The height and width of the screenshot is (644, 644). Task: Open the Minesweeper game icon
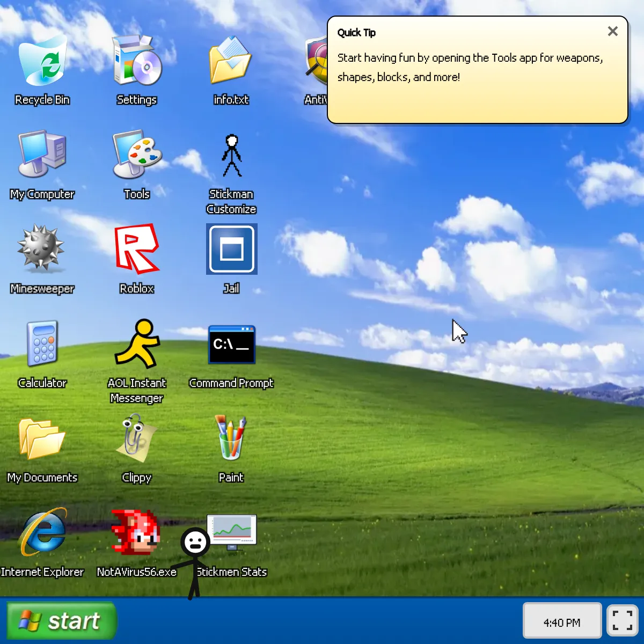41,248
